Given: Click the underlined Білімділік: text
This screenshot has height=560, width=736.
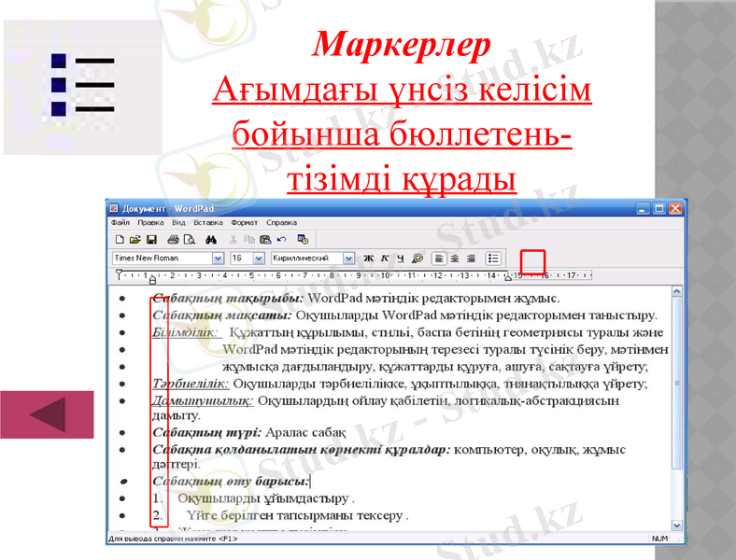Looking at the screenshot, I should tap(186, 332).
